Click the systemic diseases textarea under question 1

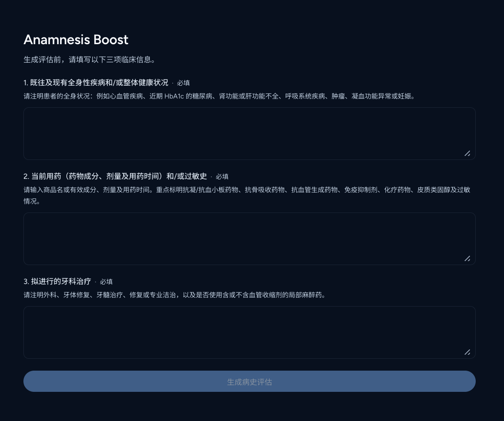coord(249,133)
